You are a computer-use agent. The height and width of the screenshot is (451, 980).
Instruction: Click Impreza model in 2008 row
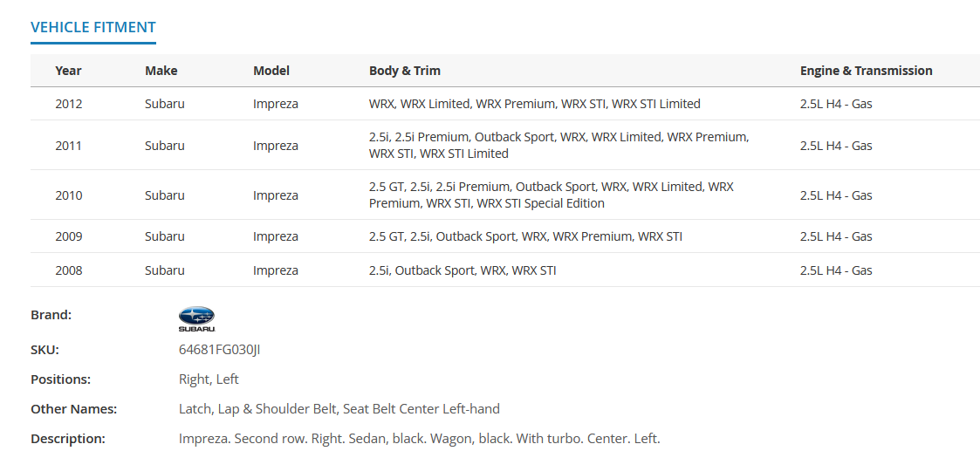click(276, 270)
